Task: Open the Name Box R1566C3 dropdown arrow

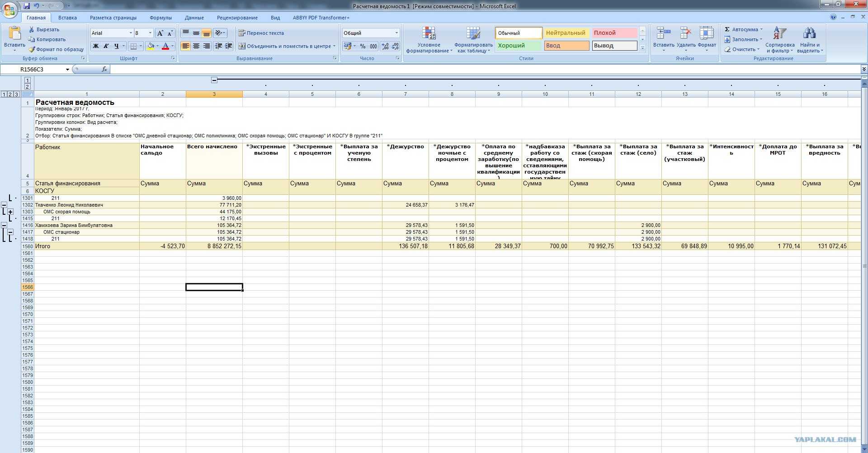Action: [67, 69]
